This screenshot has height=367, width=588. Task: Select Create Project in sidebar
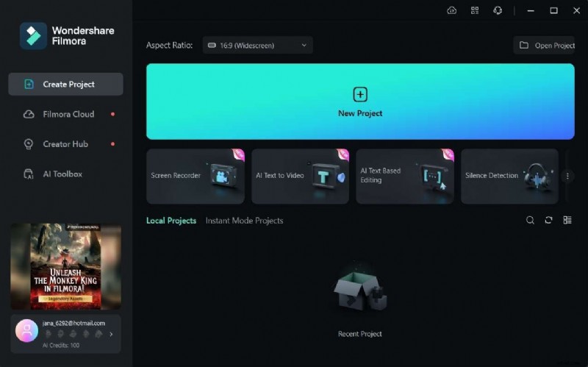point(65,85)
